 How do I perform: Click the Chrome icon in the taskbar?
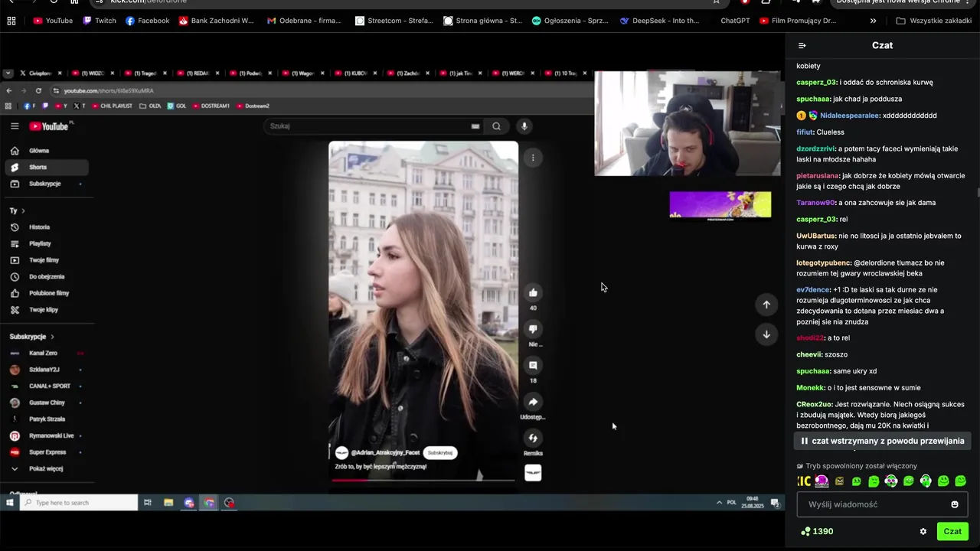[209, 503]
